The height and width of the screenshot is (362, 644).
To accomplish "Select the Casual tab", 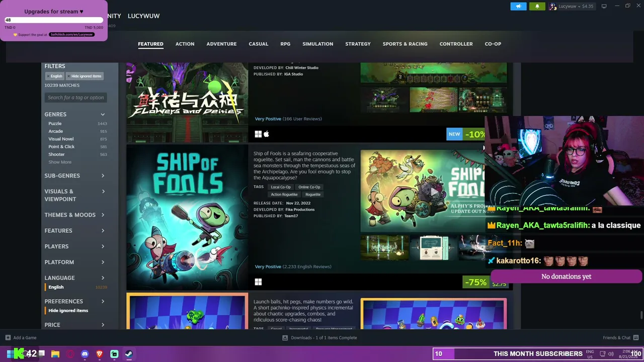I will (258, 44).
